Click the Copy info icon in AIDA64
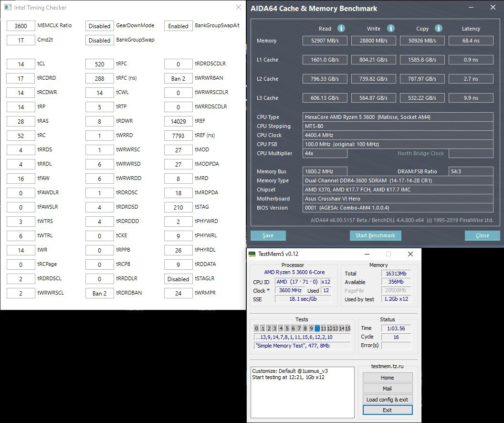504x423 pixels. point(439,28)
